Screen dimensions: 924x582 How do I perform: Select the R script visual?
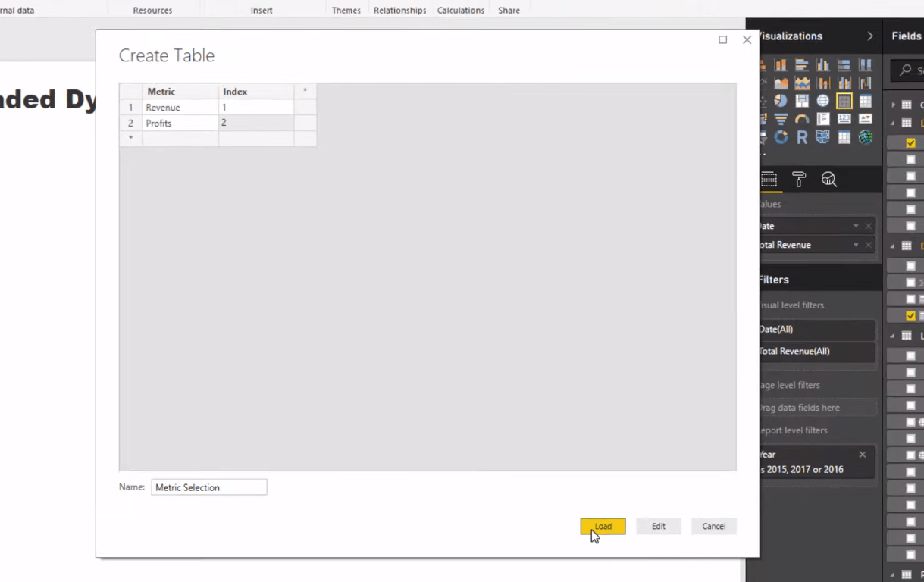coord(802,137)
